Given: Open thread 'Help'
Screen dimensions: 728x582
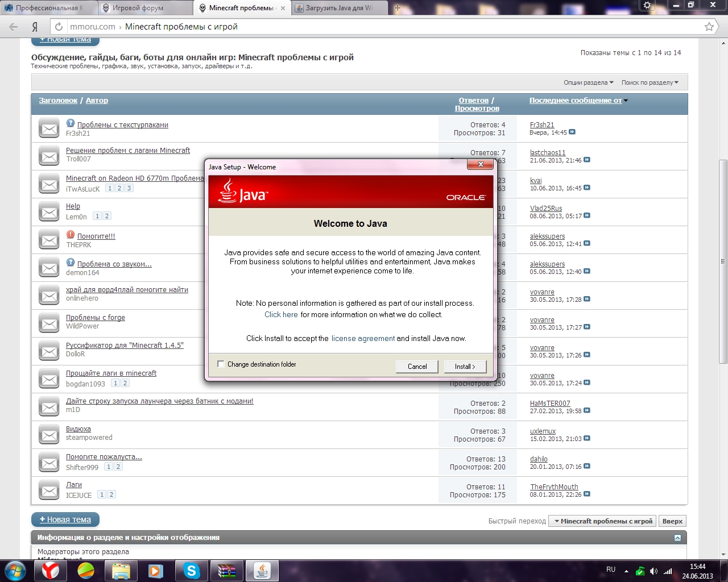Looking at the screenshot, I should (x=73, y=206).
